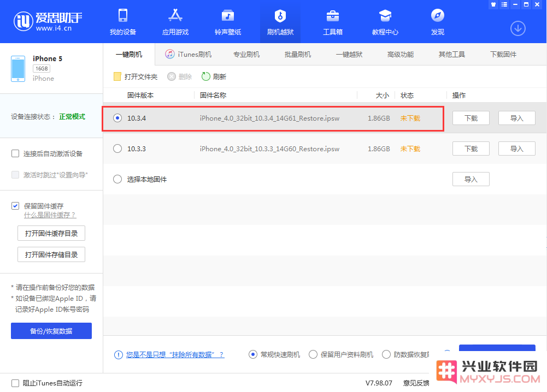This screenshot has width=547, height=392.
Task: Select firmware 10.3.4 radio button
Action: (117, 118)
